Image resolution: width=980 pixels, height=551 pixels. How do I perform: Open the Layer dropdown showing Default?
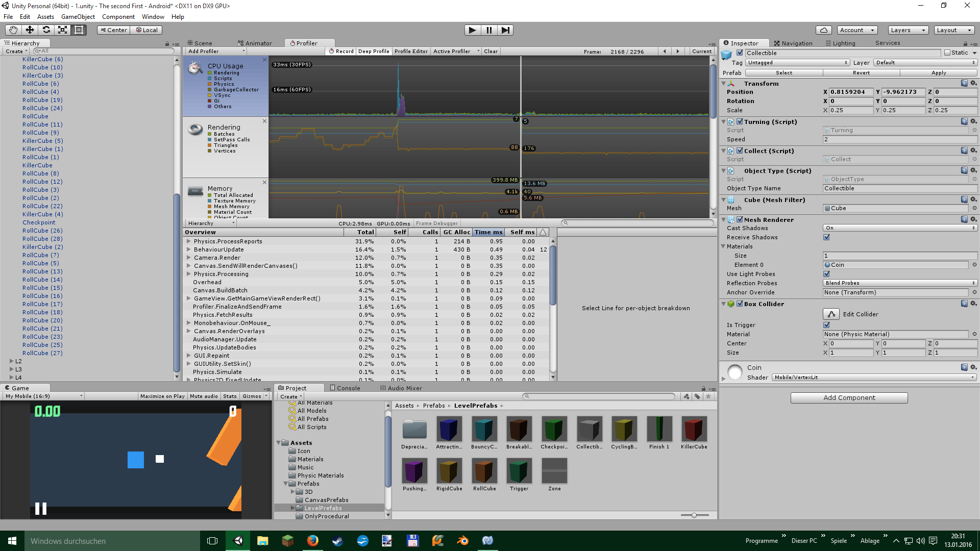pos(925,63)
